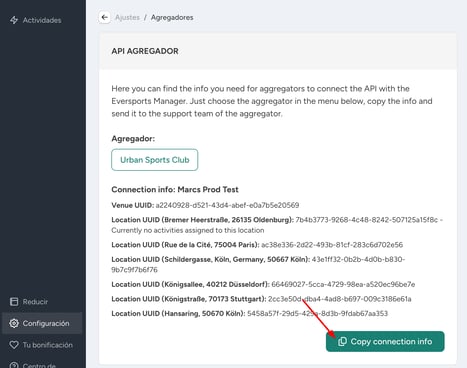The width and height of the screenshot is (467, 368).
Task: Click the Centro de help icon
Action: 14,365
